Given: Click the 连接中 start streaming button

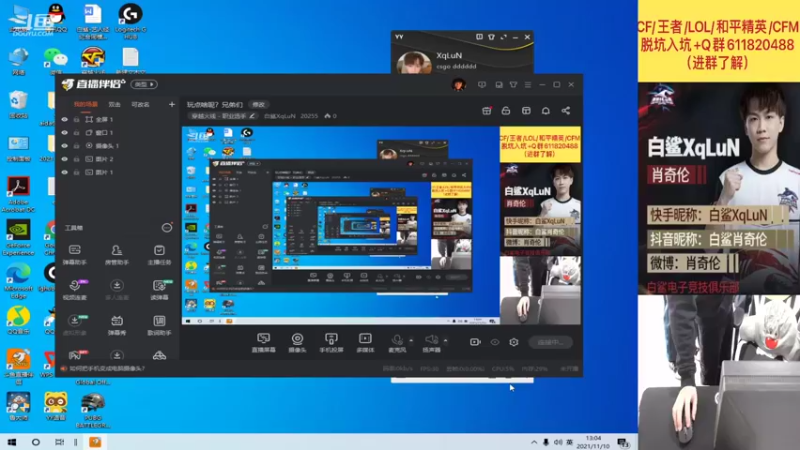Looking at the screenshot, I should click(x=550, y=342).
